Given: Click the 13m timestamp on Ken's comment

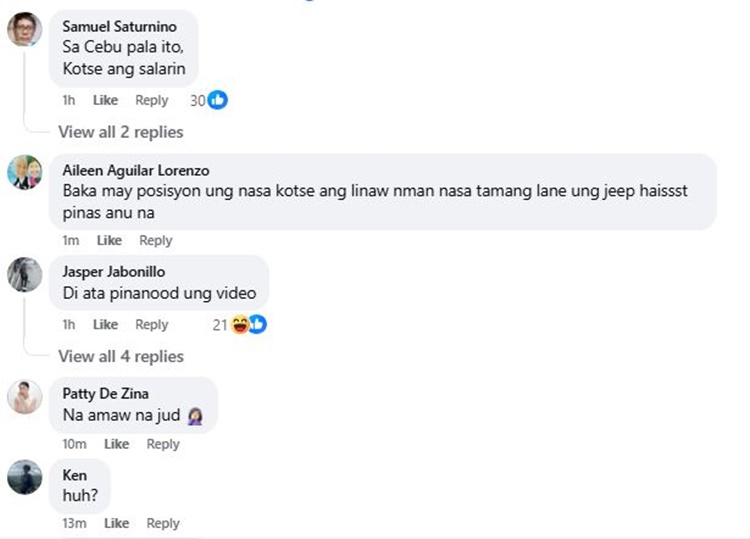Looking at the screenshot, I should [72, 523].
